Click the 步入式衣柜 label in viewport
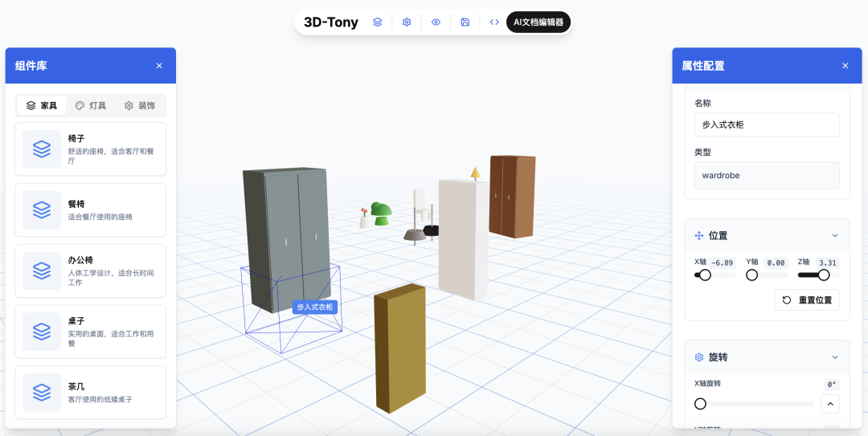 click(315, 307)
